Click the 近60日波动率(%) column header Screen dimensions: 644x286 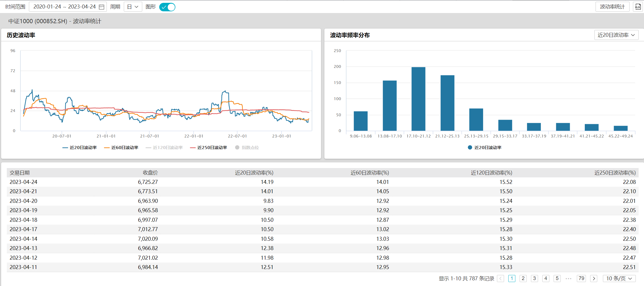[x=370, y=173]
